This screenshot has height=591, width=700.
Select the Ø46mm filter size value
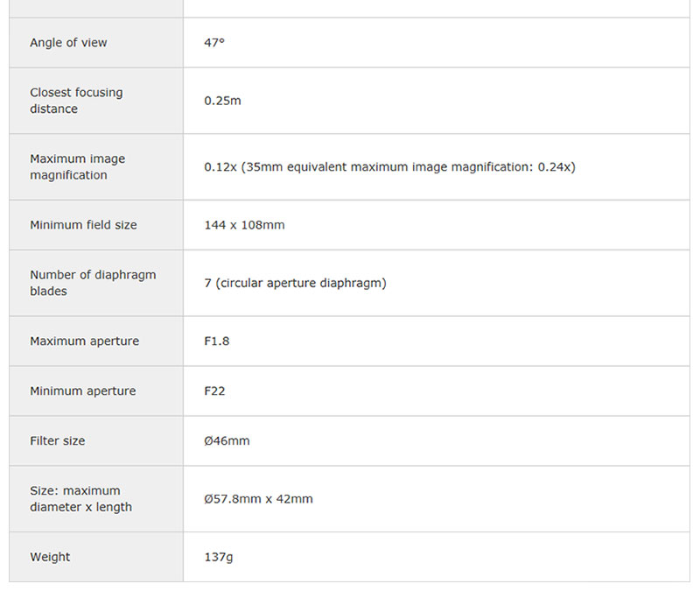pyautogui.click(x=227, y=441)
